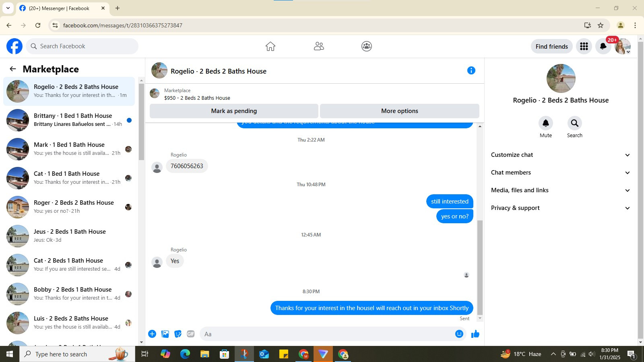Open the Groups icon in top navigation
This screenshot has height=362, width=644.
point(367,46)
